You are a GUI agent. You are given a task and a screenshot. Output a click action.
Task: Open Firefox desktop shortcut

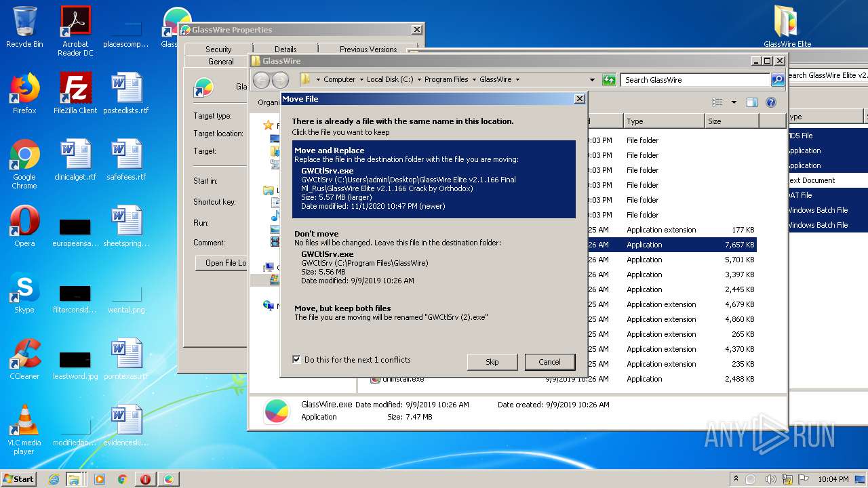pyautogui.click(x=24, y=94)
